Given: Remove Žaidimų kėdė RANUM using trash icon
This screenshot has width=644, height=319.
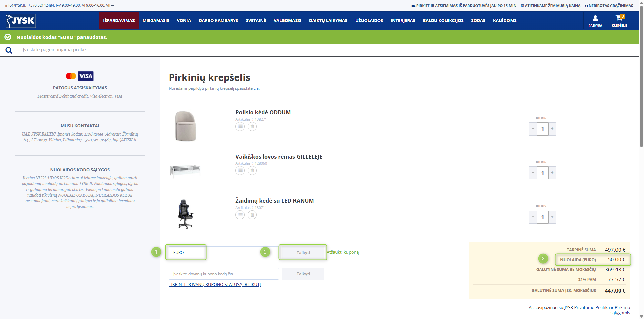Looking at the screenshot, I should click(252, 215).
